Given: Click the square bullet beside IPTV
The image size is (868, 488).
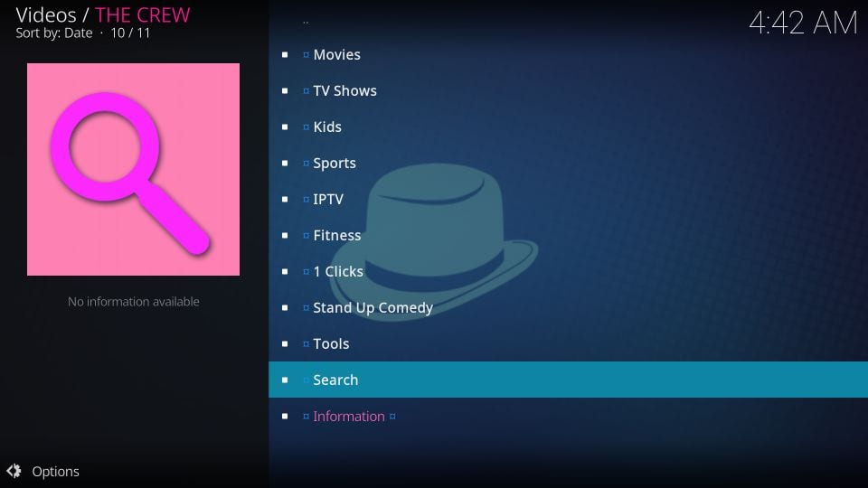Looking at the screenshot, I should 285,199.
